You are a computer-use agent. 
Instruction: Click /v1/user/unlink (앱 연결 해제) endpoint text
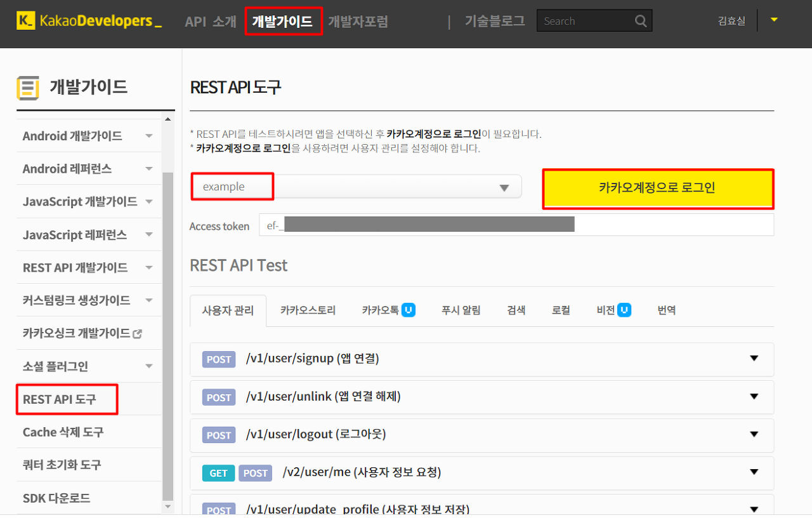coord(323,397)
